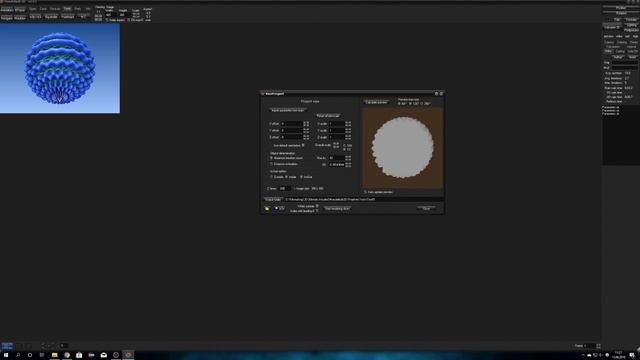Click the output folder path field
This screenshot has height=360, width=640.
364,200
